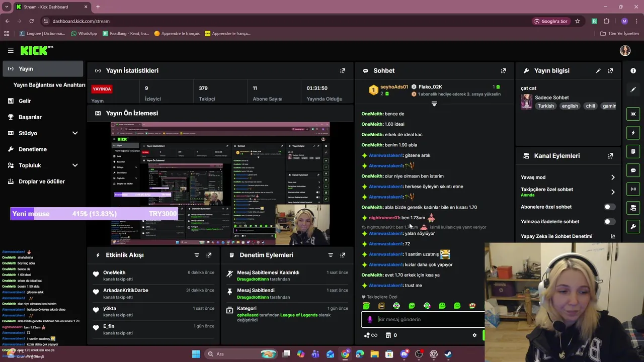Click League of Legends category link
Image resolution: width=644 pixels, height=362 pixels.
[299, 315]
